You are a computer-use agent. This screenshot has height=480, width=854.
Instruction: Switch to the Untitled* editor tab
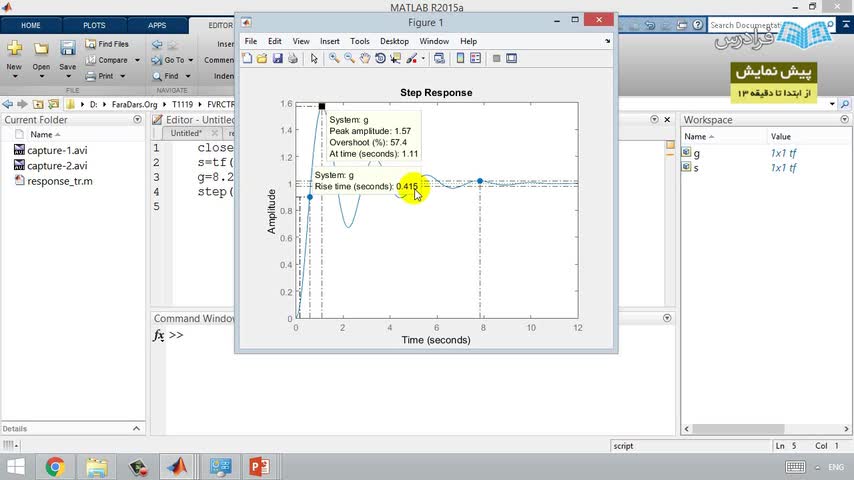pos(186,133)
